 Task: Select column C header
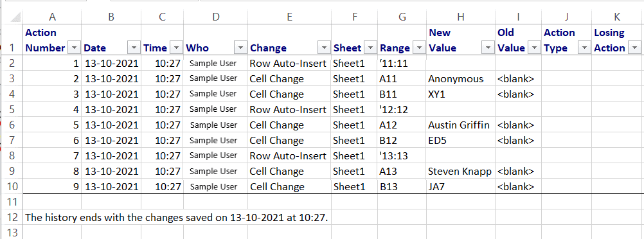(162, 17)
